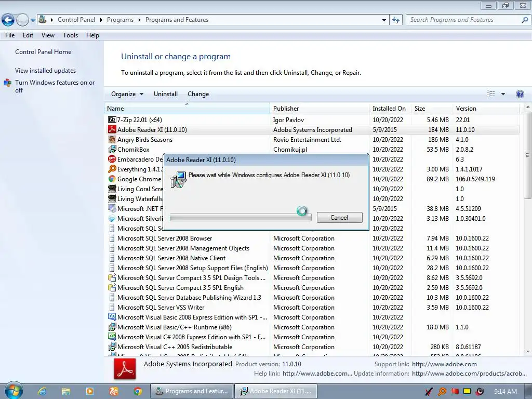Click the Action Center flag tray icon

click(x=455, y=391)
